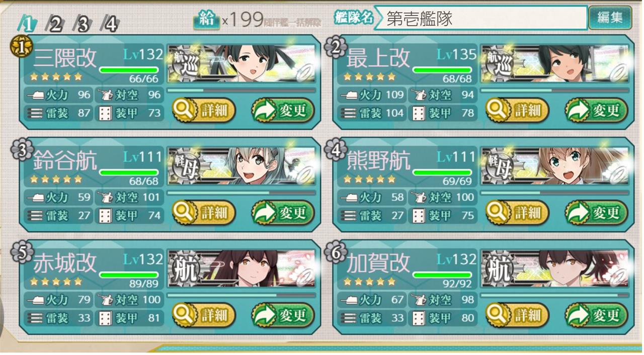Switch to fleet tab 3
Image resolution: width=644 pixels, height=355 pixels.
(x=82, y=24)
